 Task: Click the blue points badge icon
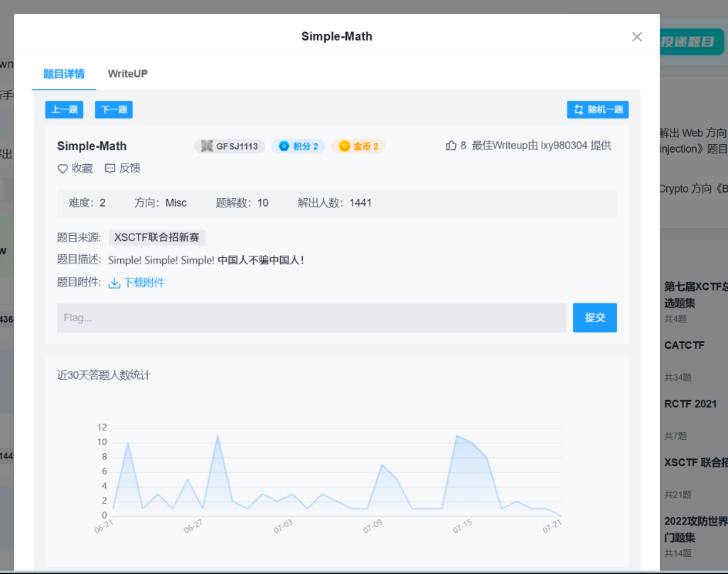[284, 146]
